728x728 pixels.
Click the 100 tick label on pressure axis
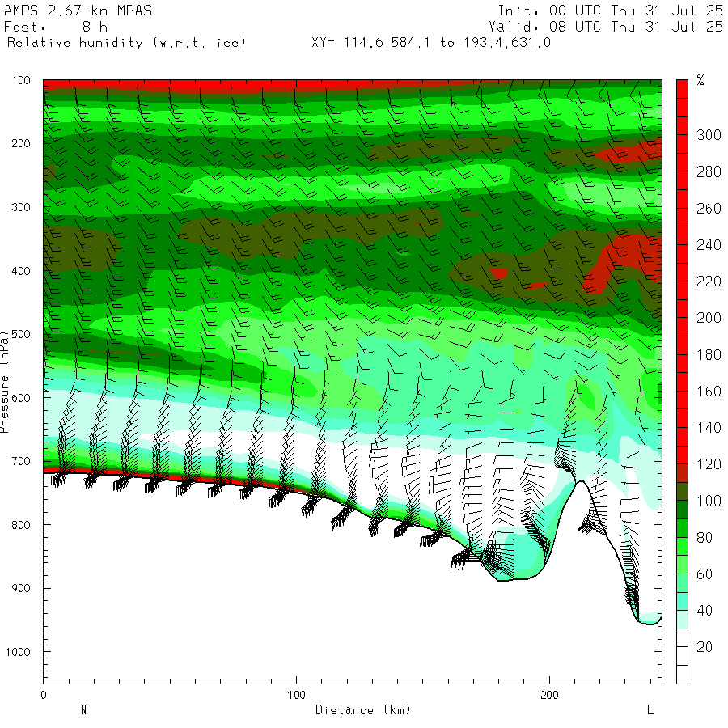(21, 80)
